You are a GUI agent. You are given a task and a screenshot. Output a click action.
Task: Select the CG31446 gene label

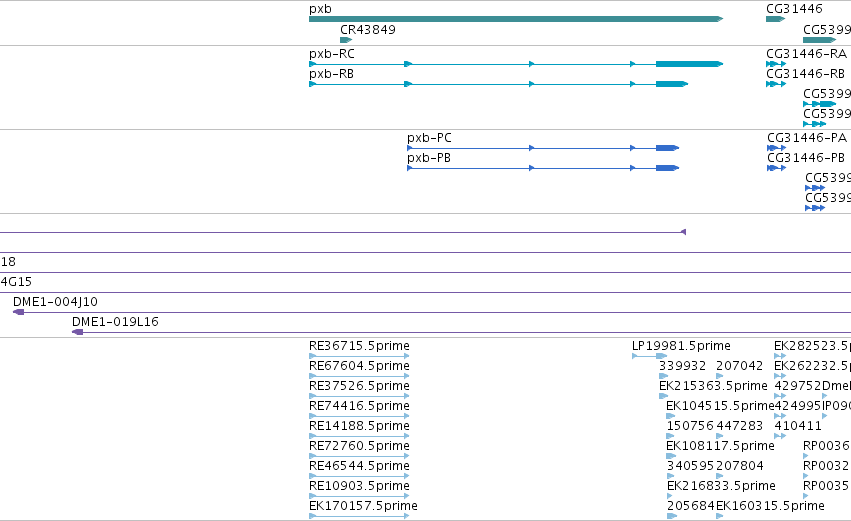(x=794, y=9)
